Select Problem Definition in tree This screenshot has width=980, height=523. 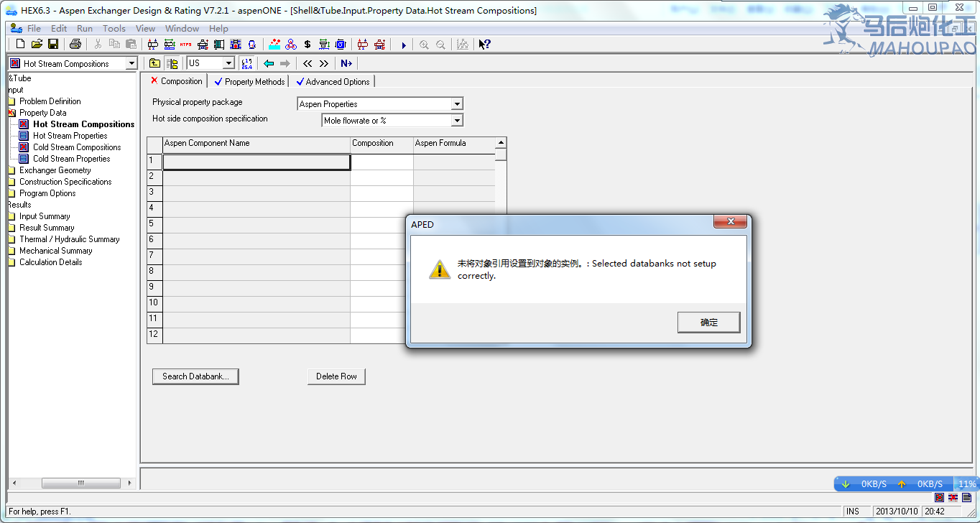coord(50,101)
